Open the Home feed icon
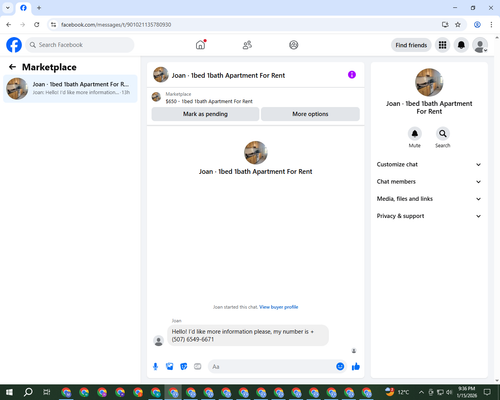Screen dimensions: 500x400 (x=200, y=45)
